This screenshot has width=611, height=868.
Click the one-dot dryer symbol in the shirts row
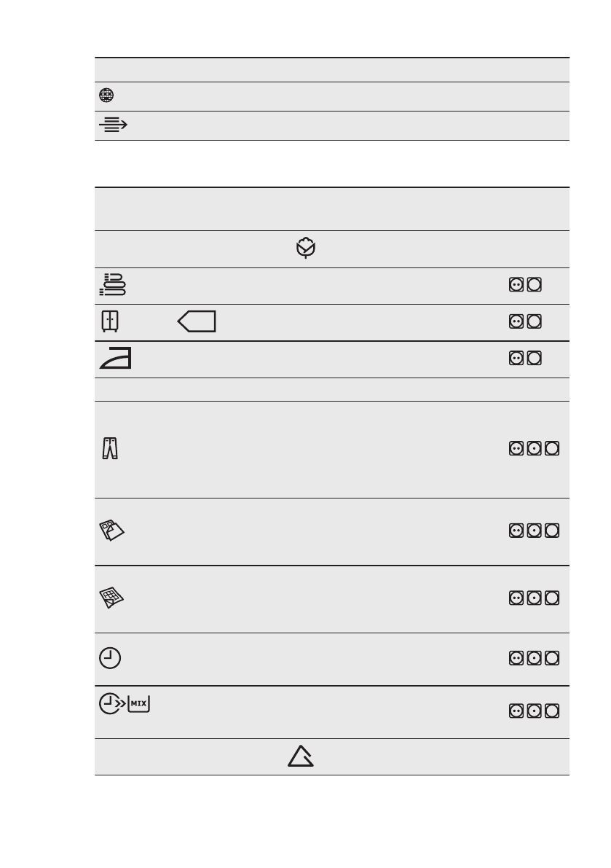click(x=535, y=531)
